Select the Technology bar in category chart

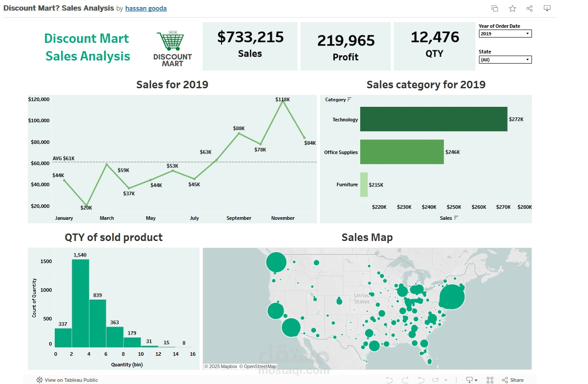pos(433,119)
